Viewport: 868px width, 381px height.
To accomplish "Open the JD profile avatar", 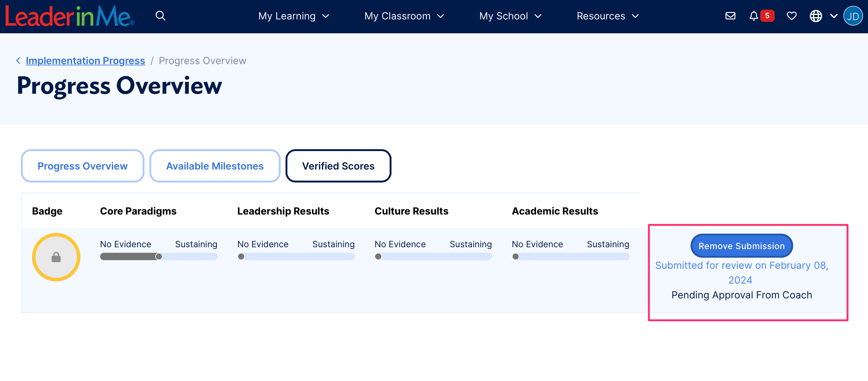I will 853,16.
